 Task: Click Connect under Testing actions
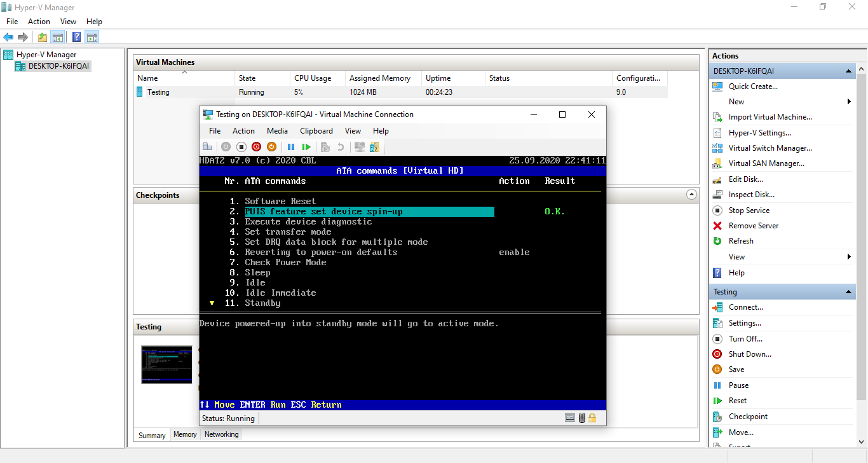(x=746, y=307)
